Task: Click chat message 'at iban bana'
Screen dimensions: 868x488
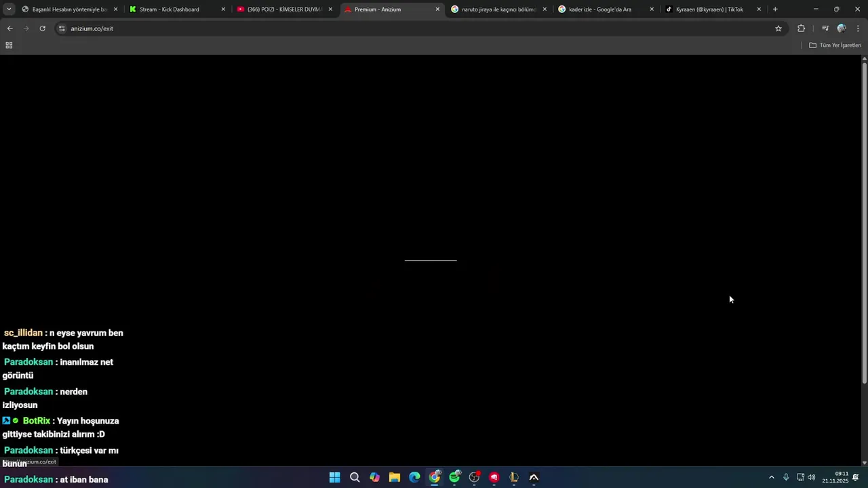Action: tap(84, 479)
